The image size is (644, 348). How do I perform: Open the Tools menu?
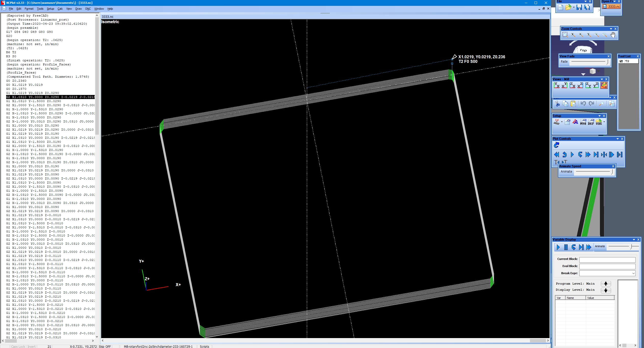40,9
